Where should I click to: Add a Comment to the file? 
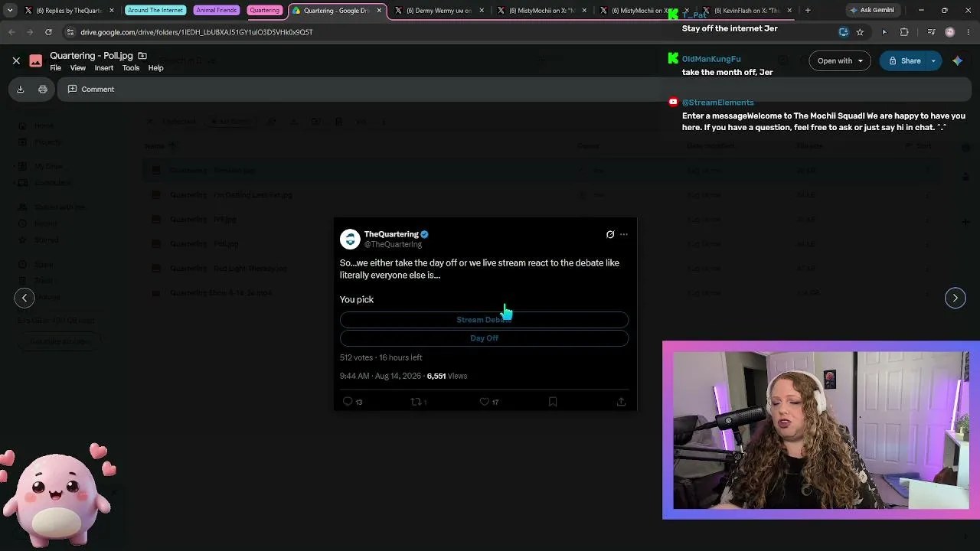pos(91,90)
